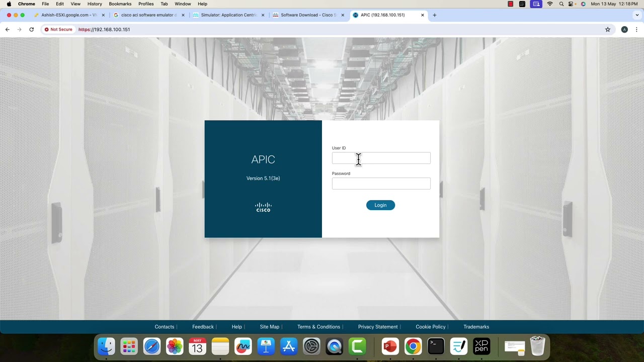Open Notes from the dock
This screenshot has height=362, width=644.
click(x=220, y=346)
